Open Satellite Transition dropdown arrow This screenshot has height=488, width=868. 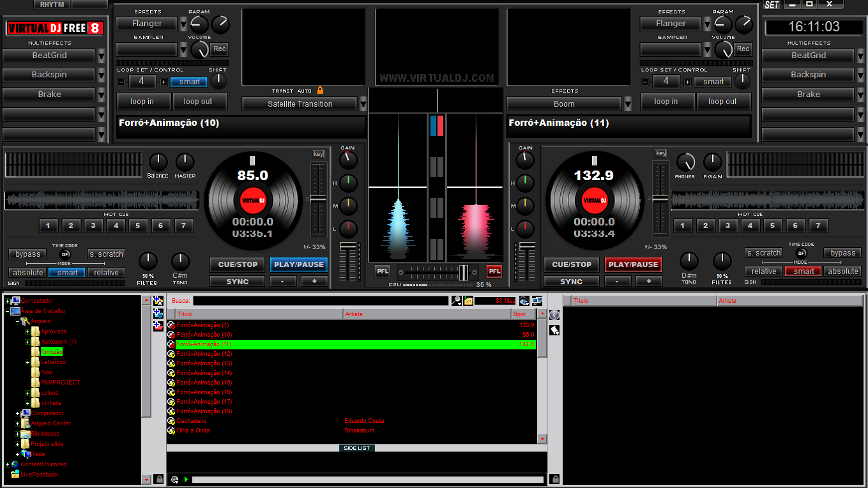(363, 103)
